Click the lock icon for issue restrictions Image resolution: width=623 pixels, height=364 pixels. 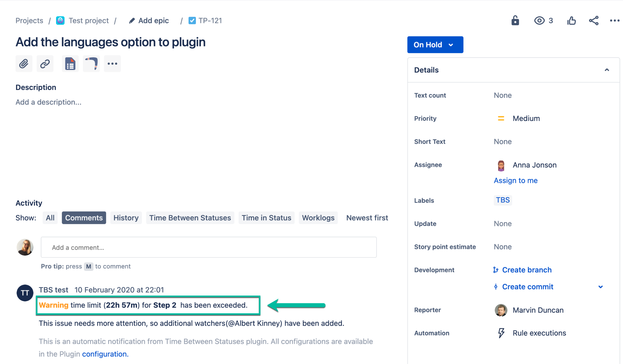tap(515, 21)
